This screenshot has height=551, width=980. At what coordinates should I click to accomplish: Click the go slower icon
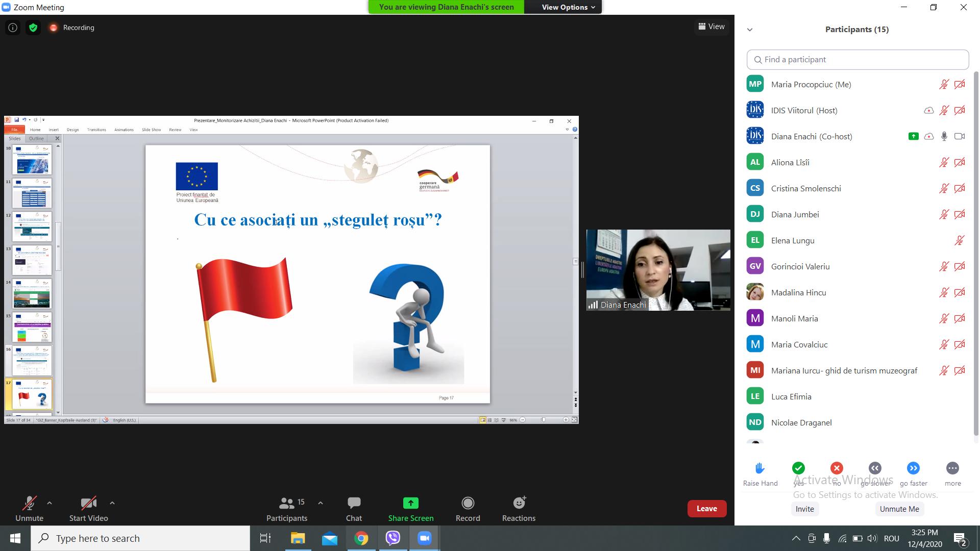875,468
